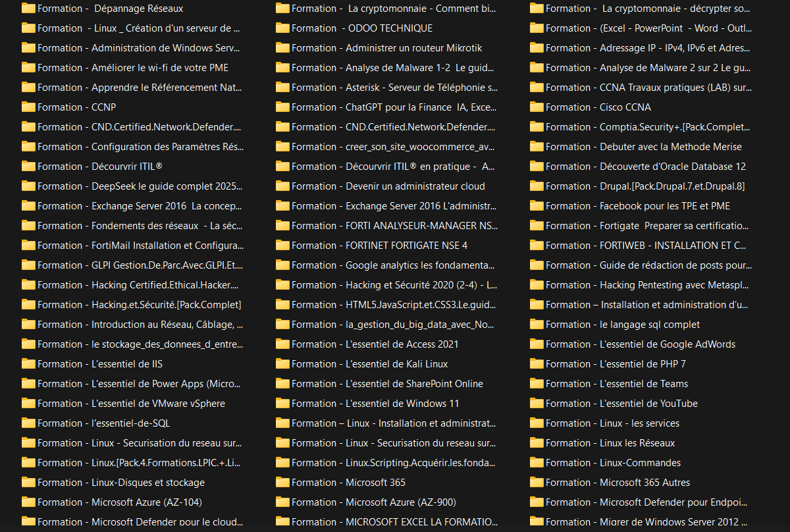This screenshot has width=790, height=532.
Task: Select the ChatGPT pour la Finance folder icon
Action: pos(282,107)
